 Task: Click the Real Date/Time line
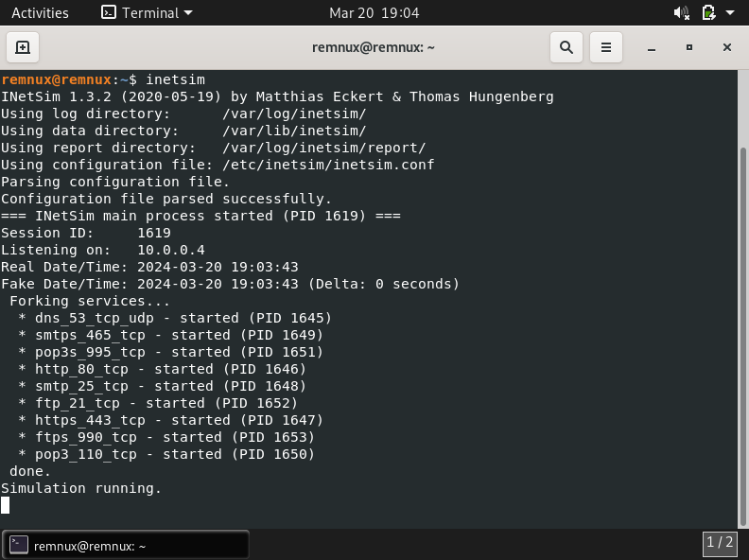149,267
